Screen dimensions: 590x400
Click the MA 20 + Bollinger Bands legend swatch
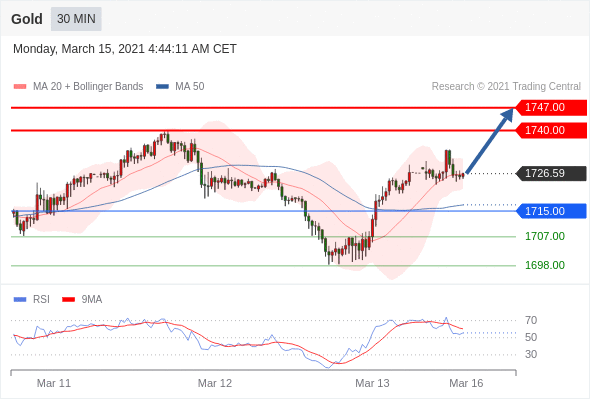(20, 87)
